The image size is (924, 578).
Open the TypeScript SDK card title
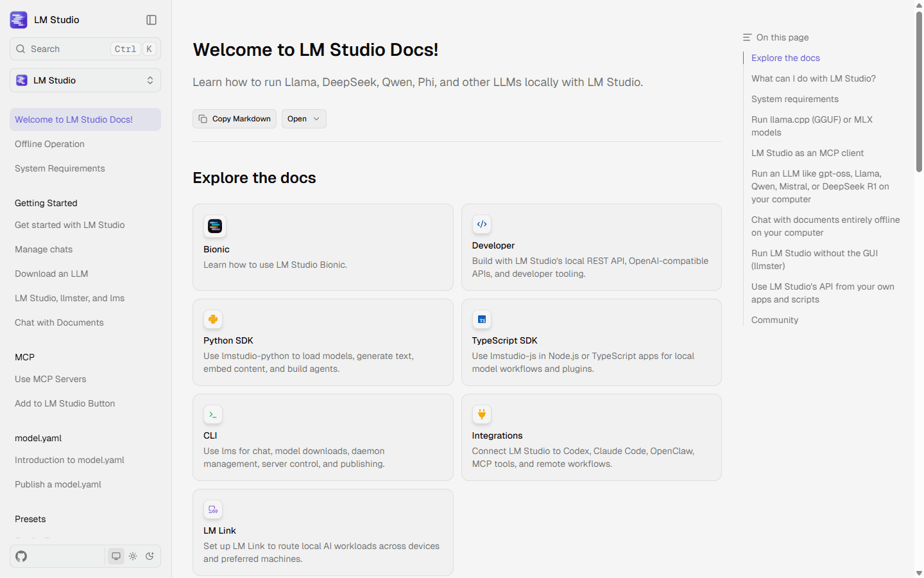point(504,340)
